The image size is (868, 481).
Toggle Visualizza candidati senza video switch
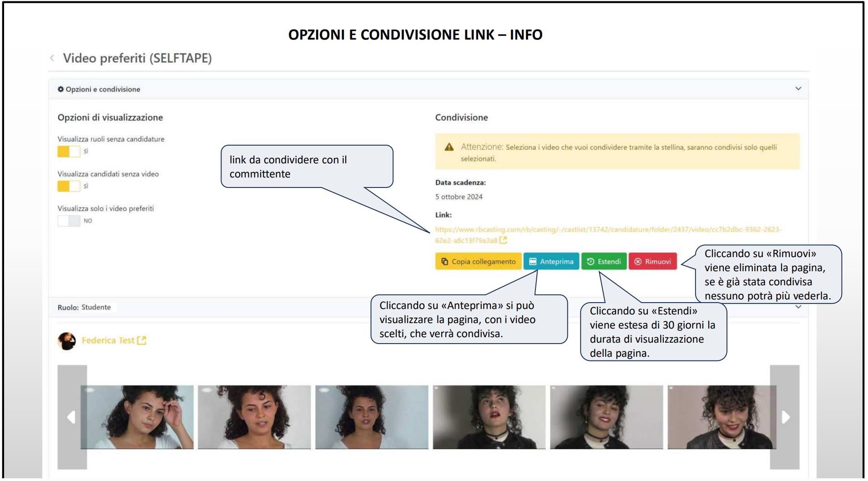tap(69, 186)
